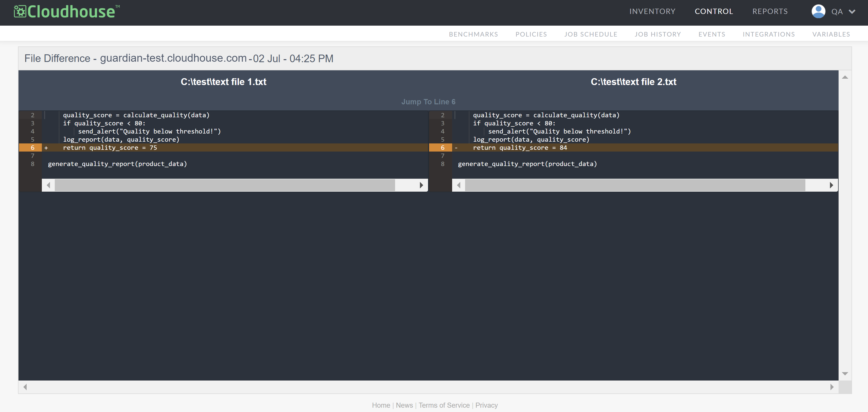The image size is (868, 412).
Task: Click the diff panel scroll up arrow
Action: [845, 77]
